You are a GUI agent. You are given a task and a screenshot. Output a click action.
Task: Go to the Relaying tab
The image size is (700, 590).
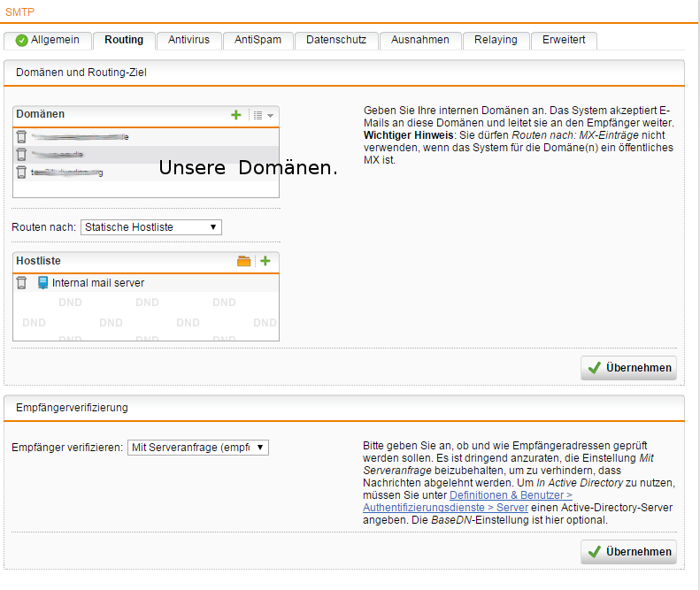495,40
